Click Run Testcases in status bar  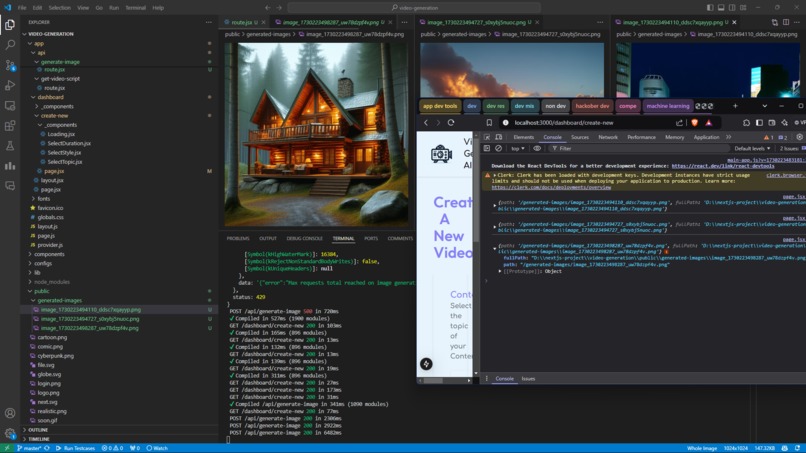tap(76, 448)
